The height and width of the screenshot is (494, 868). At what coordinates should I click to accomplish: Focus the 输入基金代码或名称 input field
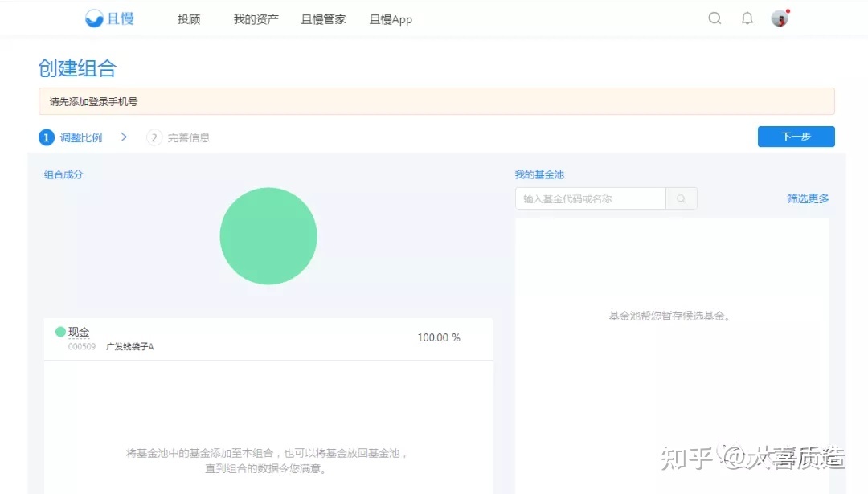click(590, 198)
